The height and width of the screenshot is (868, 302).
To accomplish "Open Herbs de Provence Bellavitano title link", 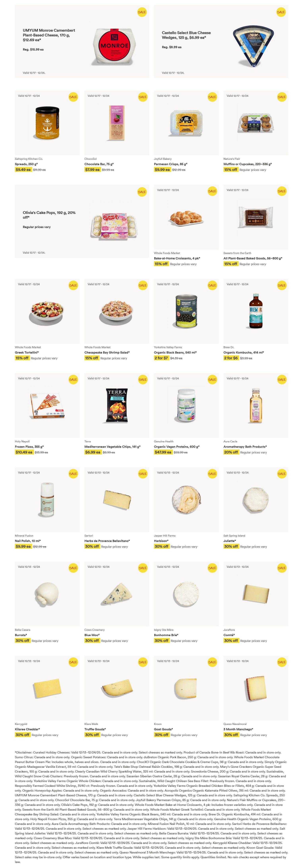I will [107, 541].
